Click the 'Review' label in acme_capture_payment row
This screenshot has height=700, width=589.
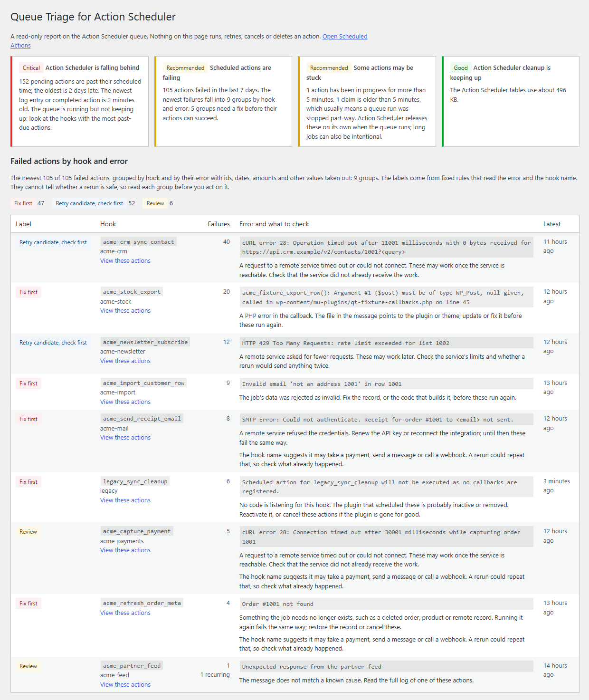28,532
